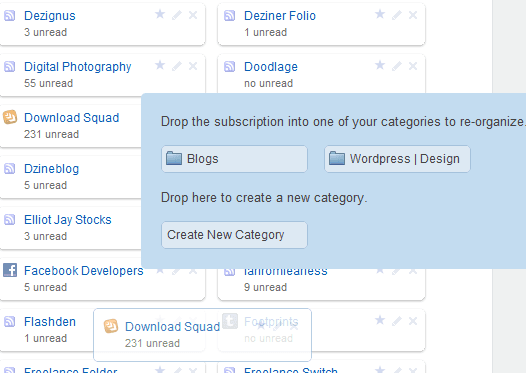
Task: Click Create New Category
Action: coord(234,235)
